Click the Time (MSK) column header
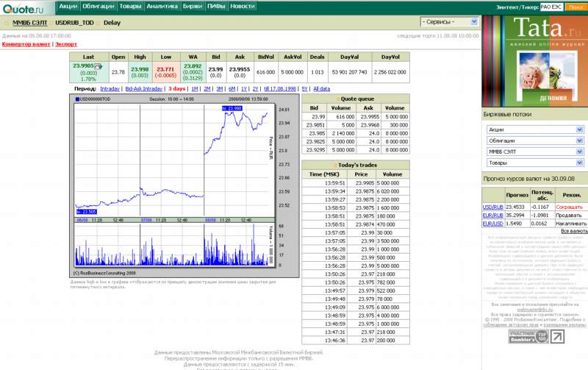 [324, 174]
